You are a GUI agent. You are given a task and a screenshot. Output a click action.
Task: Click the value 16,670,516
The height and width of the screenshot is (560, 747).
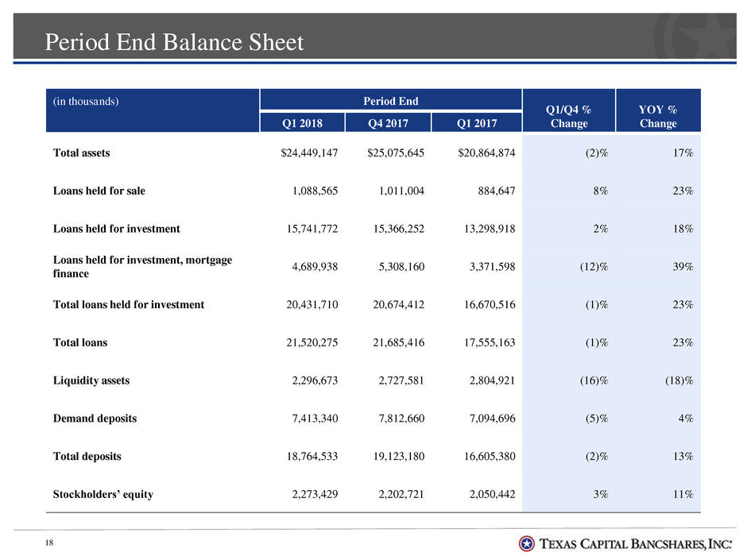click(490, 305)
